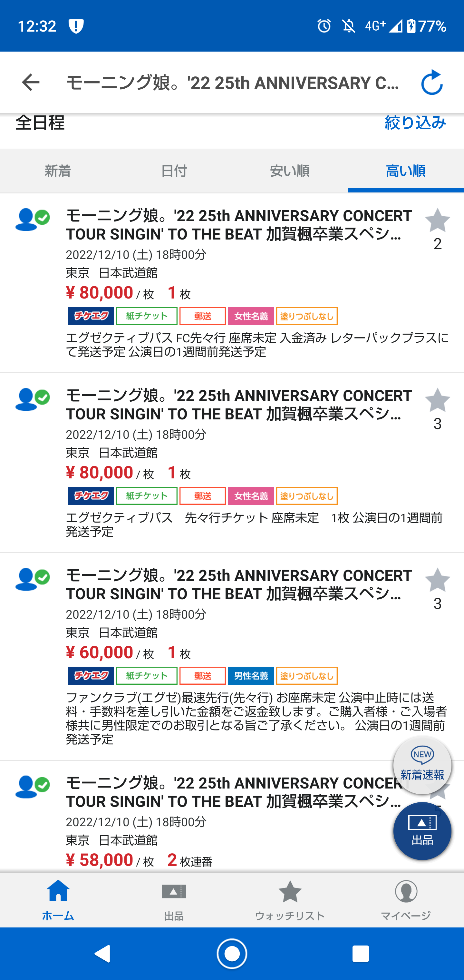The width and height of the screenshot is (464, 980).
Task: Tap the back arrow in header
Action: pyautogui.click(x=30, y=83)
